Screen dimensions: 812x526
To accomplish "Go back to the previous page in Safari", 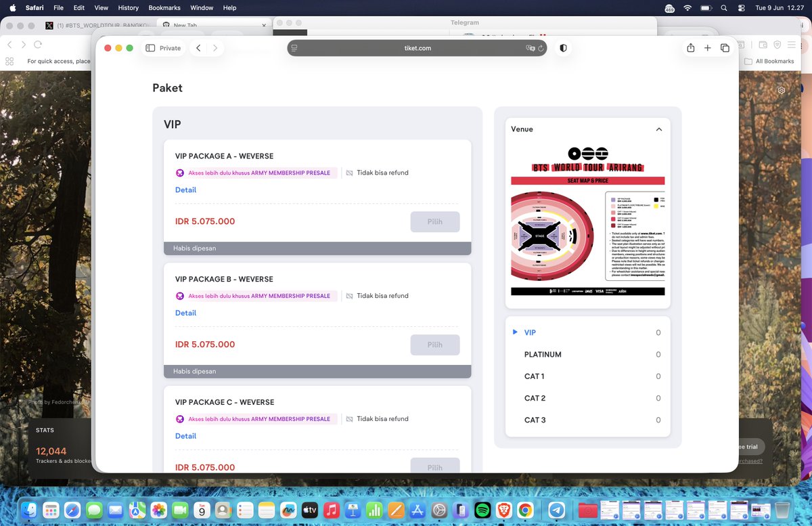I will pos(198,48).
